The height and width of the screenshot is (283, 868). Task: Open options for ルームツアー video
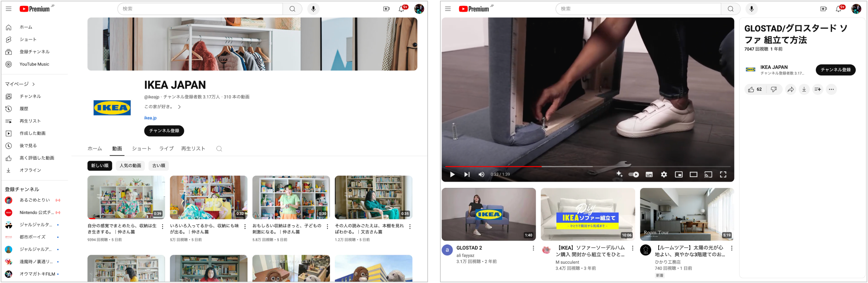point(732,248)
